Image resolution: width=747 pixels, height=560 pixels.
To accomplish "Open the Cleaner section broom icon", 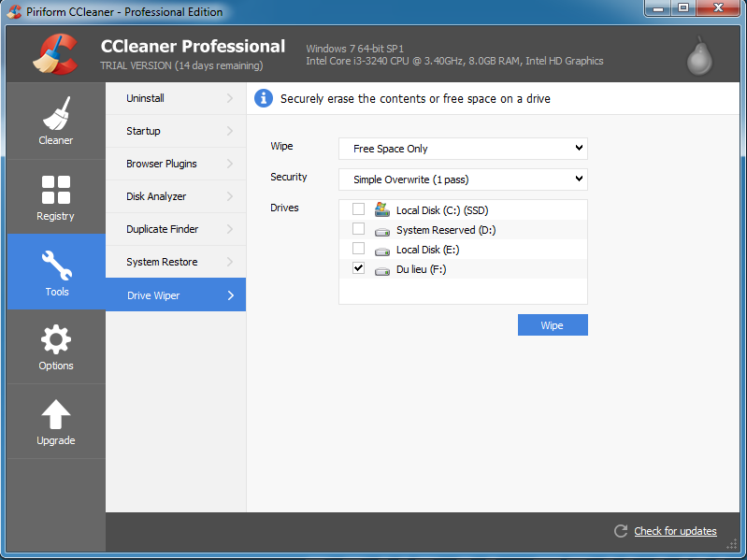I will [56, 114].
